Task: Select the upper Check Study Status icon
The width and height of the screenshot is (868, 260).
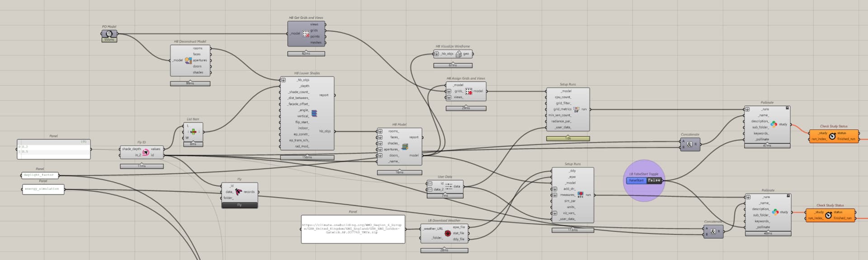Action: pyautogui.click(x=832, y=136)
